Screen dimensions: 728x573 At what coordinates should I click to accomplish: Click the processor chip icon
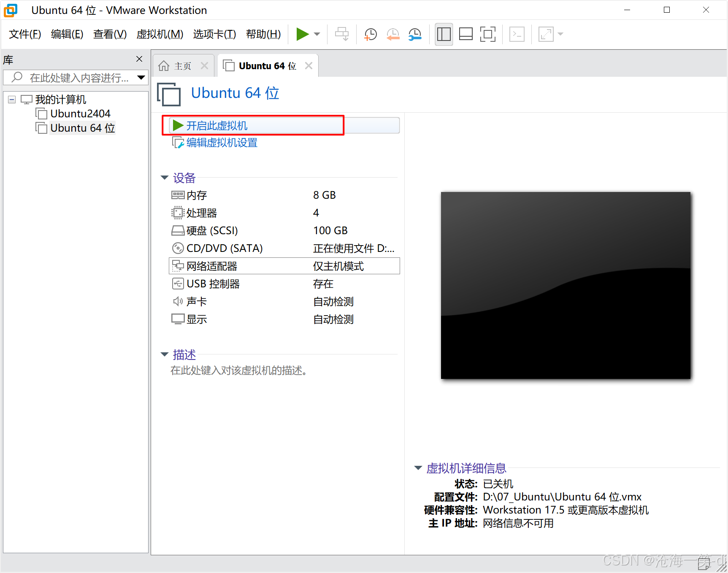[178, 213]
